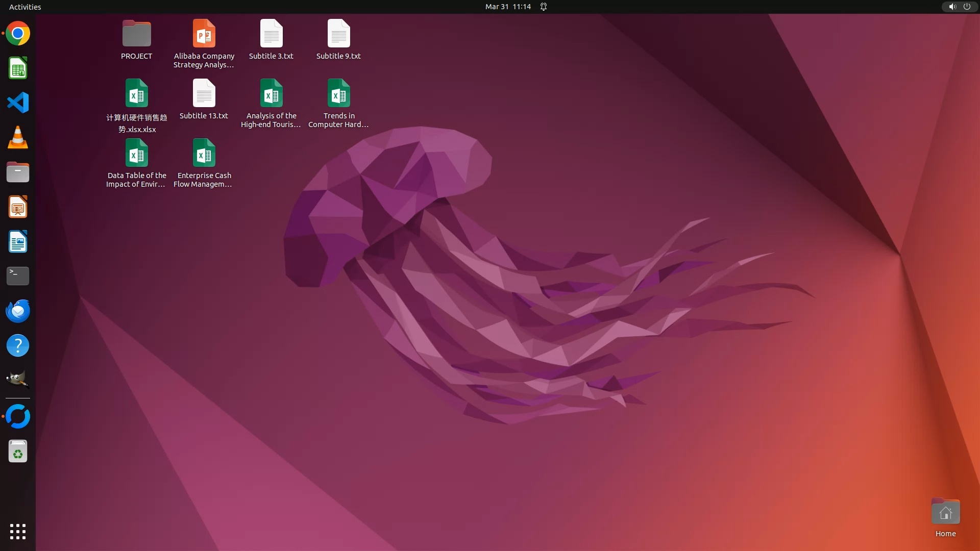
Task: Open LibreOffice Writer from the dock
Action: [18, 242]
